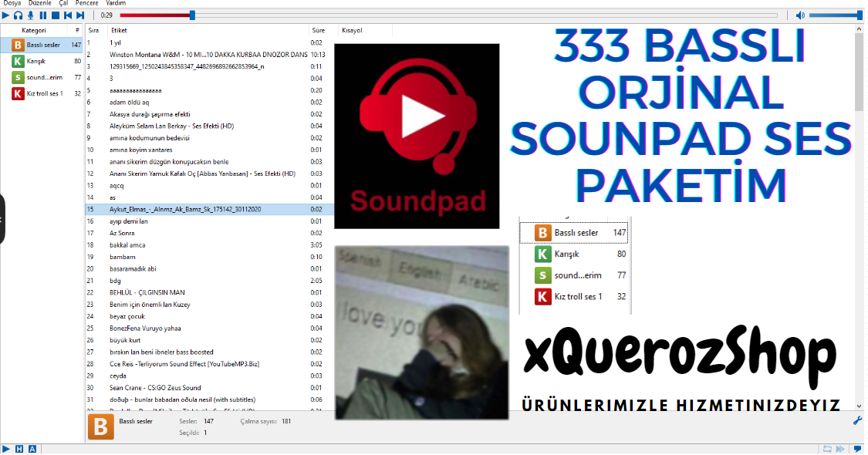Viewport: 868px width, 455px height.
Task: Toggle the A button in the status bar
Action: click(32, 449)
